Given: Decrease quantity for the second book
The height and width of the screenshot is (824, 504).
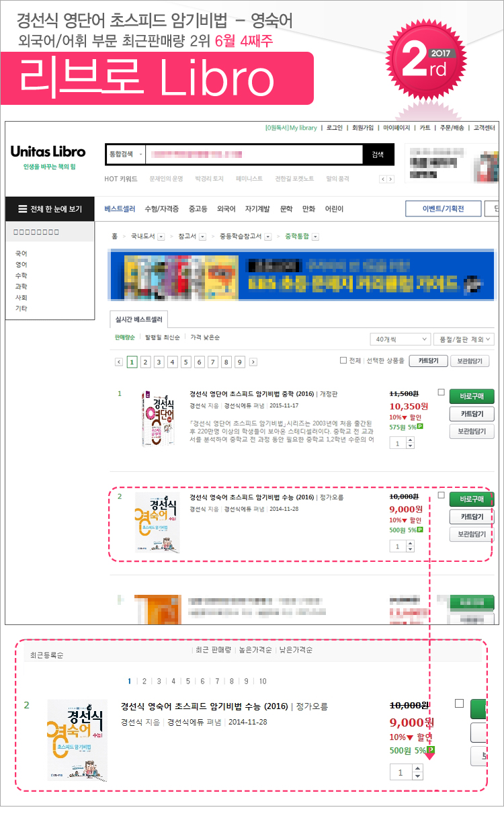Looking at the screenshot, I should [x=411, y=550].
